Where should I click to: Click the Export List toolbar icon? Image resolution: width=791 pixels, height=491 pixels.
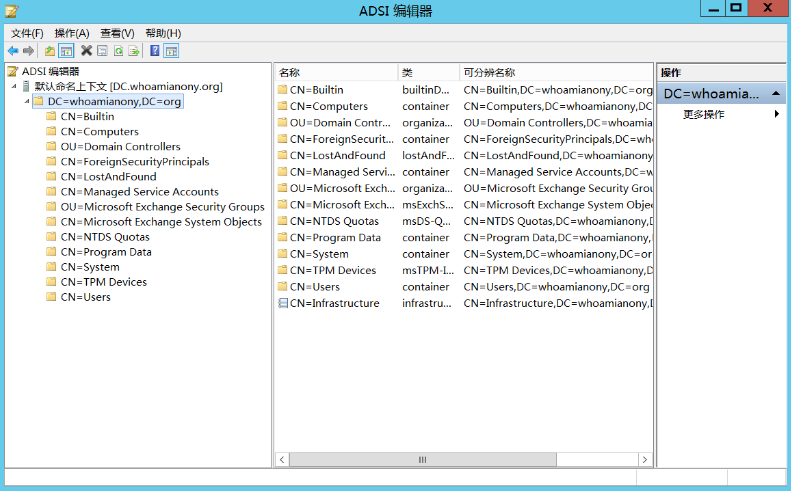click(x=134, y=50)
